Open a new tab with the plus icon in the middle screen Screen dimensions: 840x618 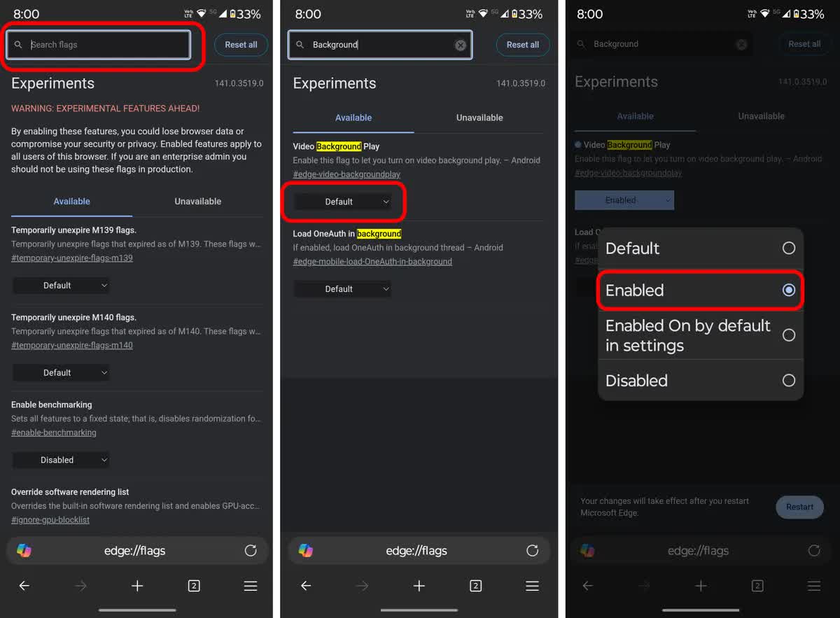[x=419, y=586]
